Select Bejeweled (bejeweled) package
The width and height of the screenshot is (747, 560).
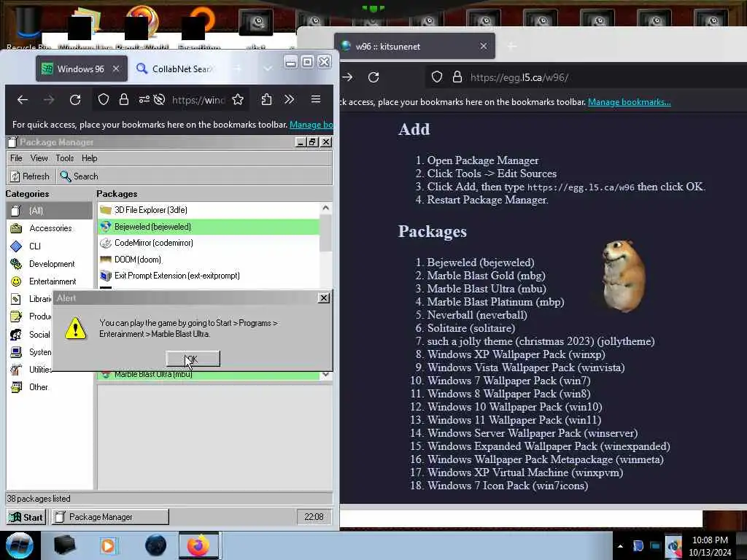(x=208, y=227)
